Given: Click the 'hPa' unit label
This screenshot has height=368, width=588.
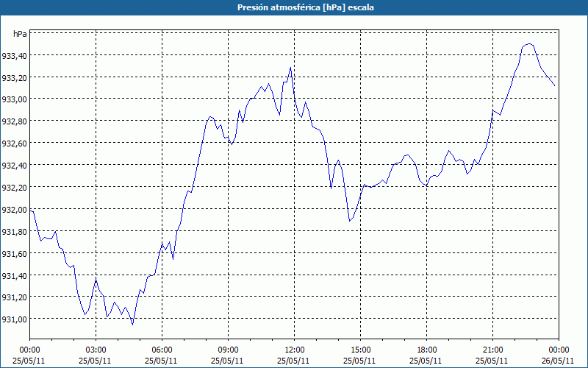Looking at the screenshot, I should (20, 34).
